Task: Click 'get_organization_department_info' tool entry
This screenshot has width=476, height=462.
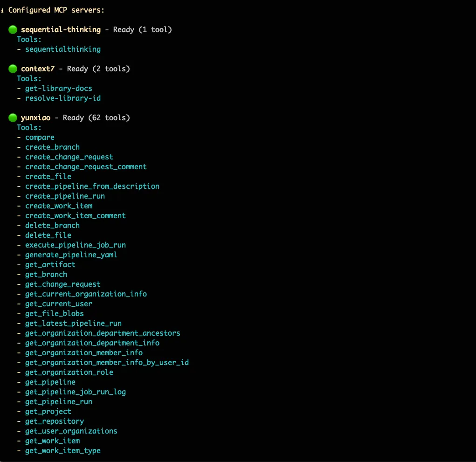Action: [92, 343]
